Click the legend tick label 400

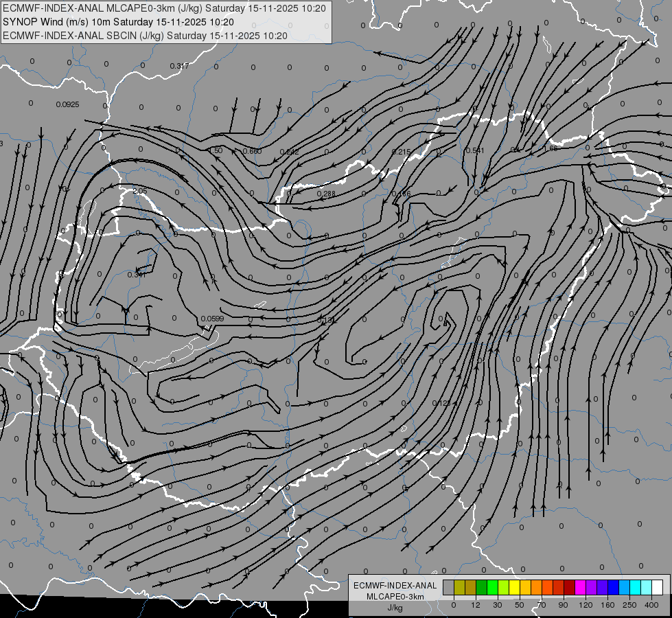pos(651,605)
